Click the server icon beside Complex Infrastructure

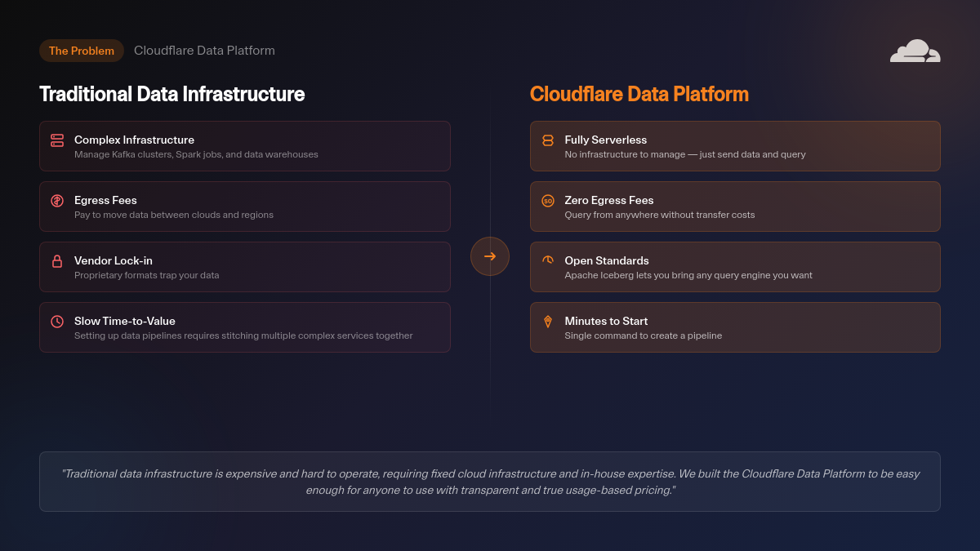coord(57,140)
